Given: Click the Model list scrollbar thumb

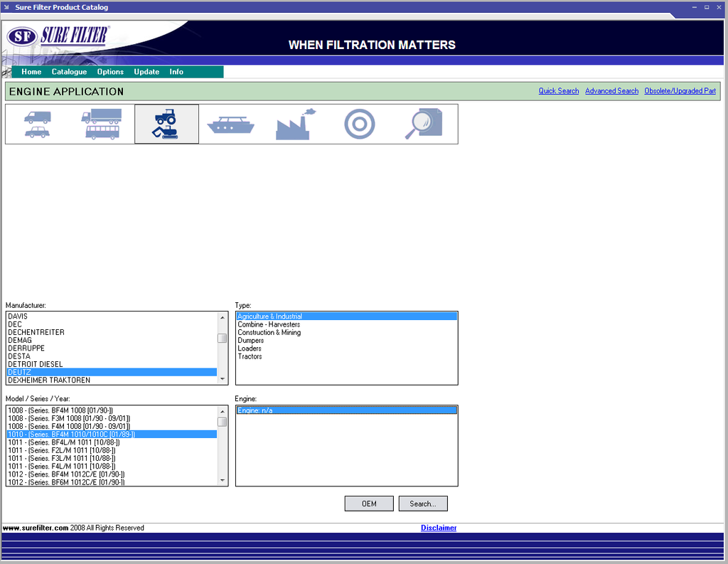Looking at the screenshot, I should 223,422.
